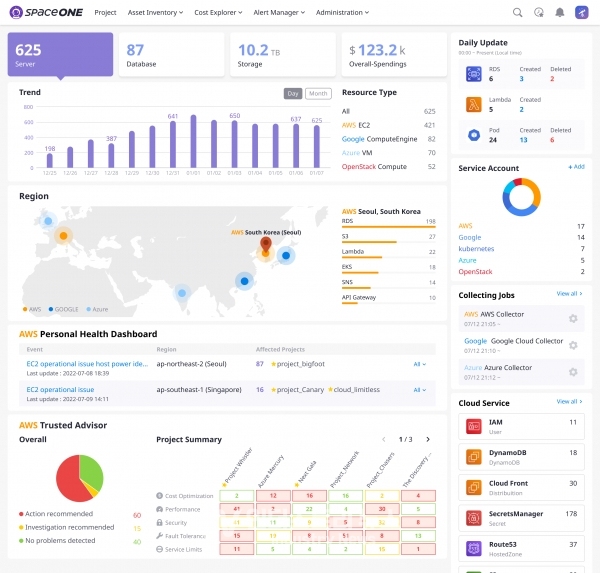Select the 10.2 TB Storage tab card
Image resolution: width=600 pixels, height=573 pixels.
(283, 54)
